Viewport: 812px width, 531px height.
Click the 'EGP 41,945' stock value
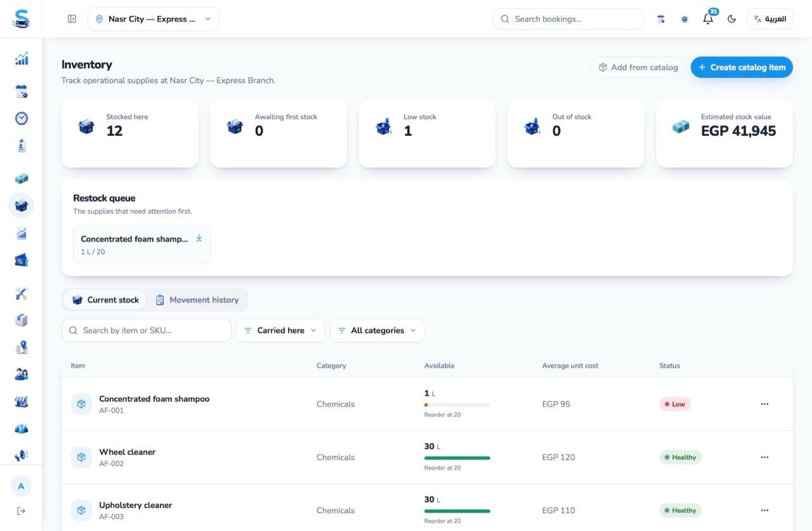point(738,131)
